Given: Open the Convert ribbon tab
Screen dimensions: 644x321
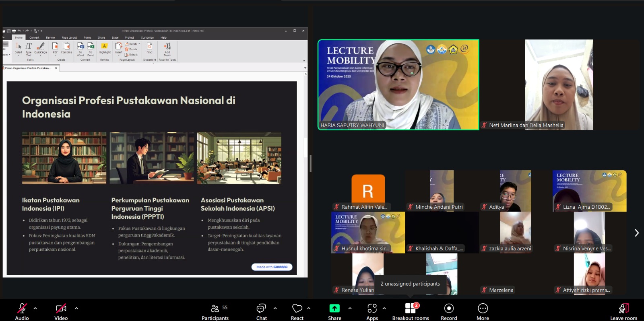Looking at the screenshot, I should click(x=34, y=37).
